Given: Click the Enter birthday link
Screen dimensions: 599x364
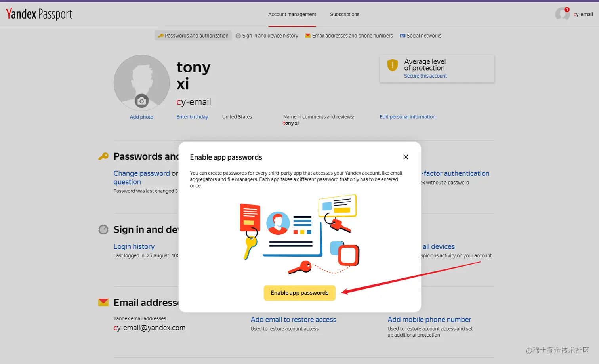Looking at the screenshot, I should 192,117.
